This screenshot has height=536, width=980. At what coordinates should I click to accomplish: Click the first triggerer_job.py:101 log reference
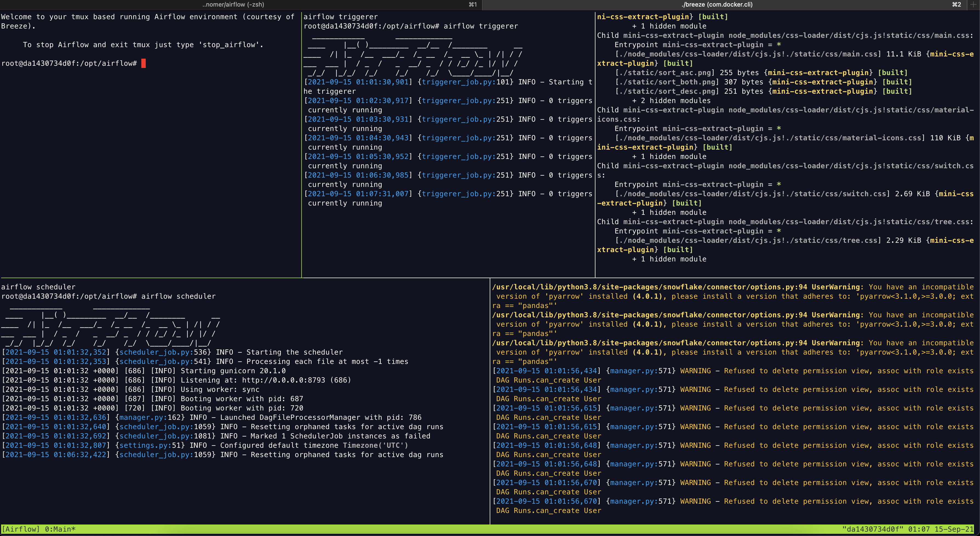pos(465,82)
